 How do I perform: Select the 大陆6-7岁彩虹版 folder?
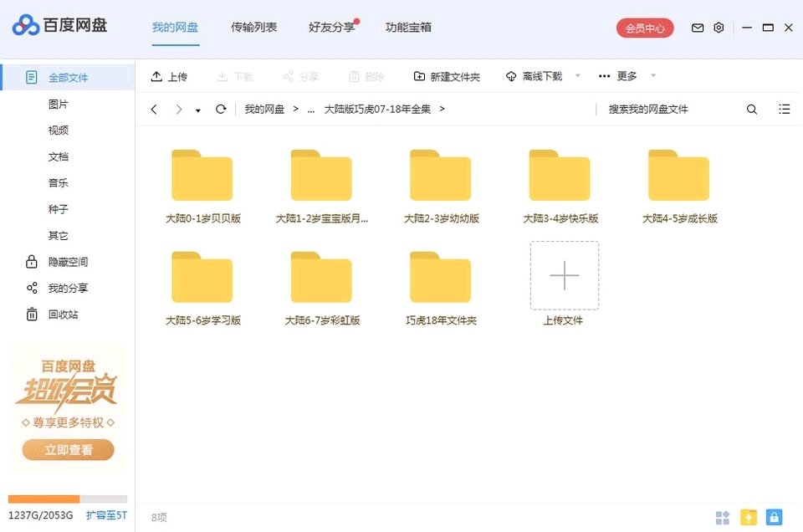(x=321, y=287)
